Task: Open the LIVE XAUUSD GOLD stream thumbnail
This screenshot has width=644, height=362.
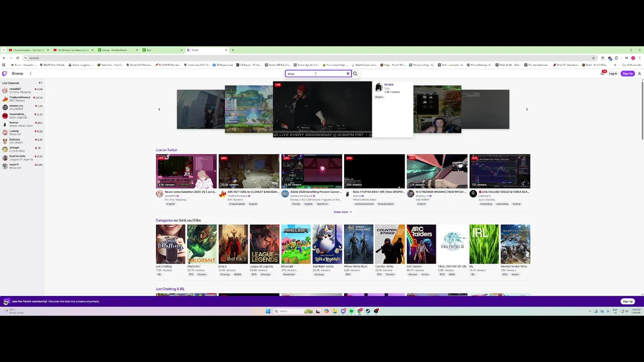Action: [x=500, y=171]
